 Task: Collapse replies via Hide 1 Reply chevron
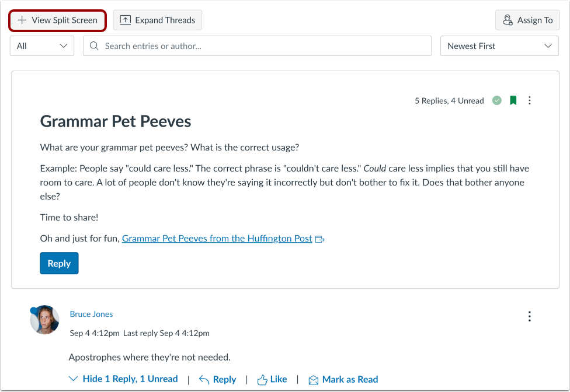coord(74,379)
